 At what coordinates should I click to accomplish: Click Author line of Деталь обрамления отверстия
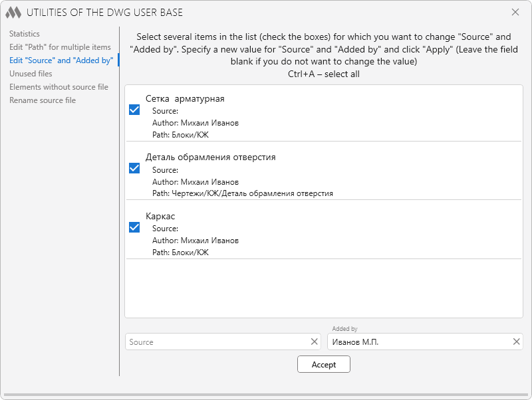click(196, 181)
